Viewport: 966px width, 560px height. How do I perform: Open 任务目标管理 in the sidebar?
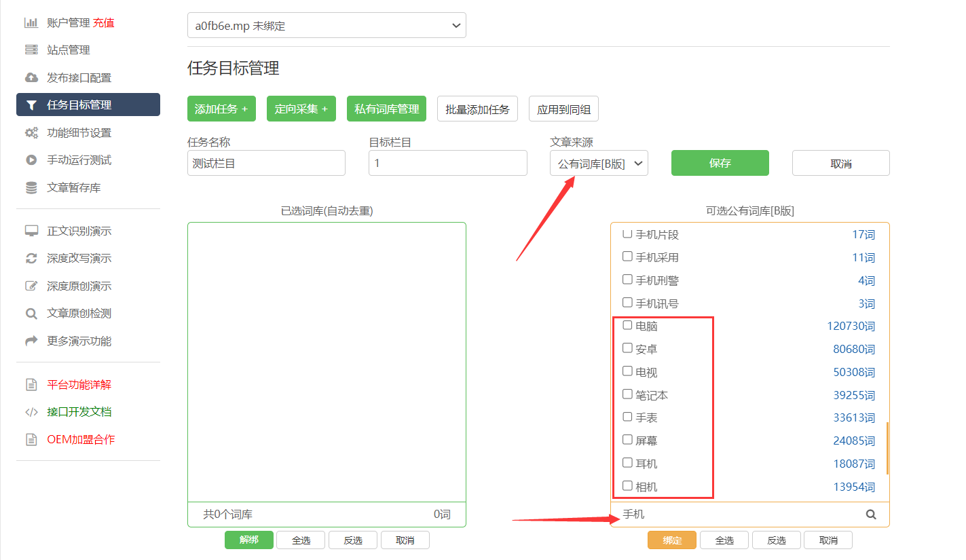[x=88, y=105]
